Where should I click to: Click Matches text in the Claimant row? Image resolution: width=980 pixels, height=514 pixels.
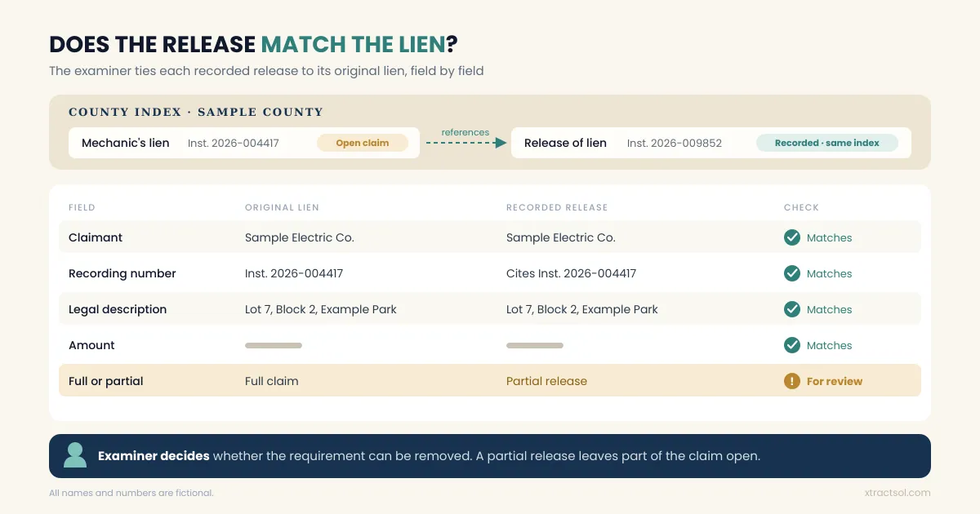(830, 237)
